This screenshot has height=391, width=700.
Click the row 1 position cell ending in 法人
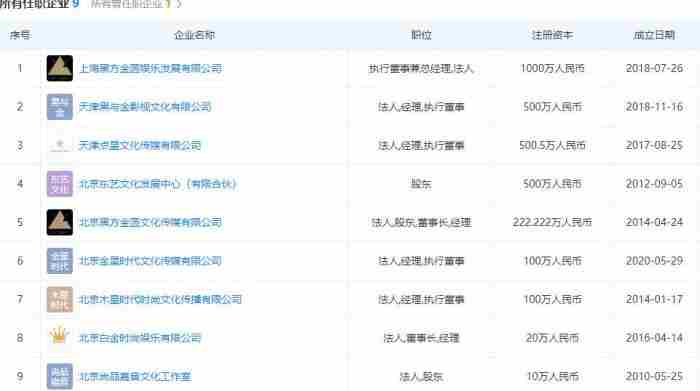pos(421,68)
